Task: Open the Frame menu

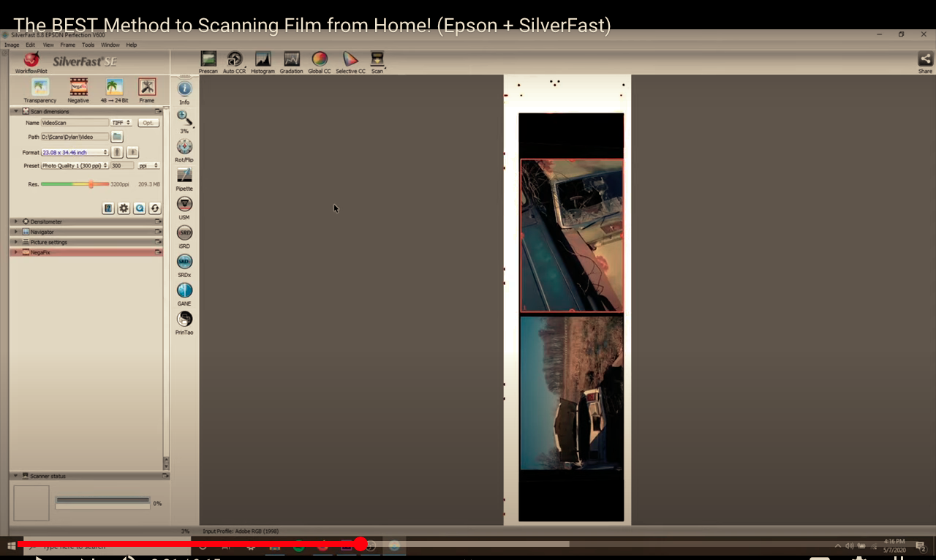Action: point(68,45)
